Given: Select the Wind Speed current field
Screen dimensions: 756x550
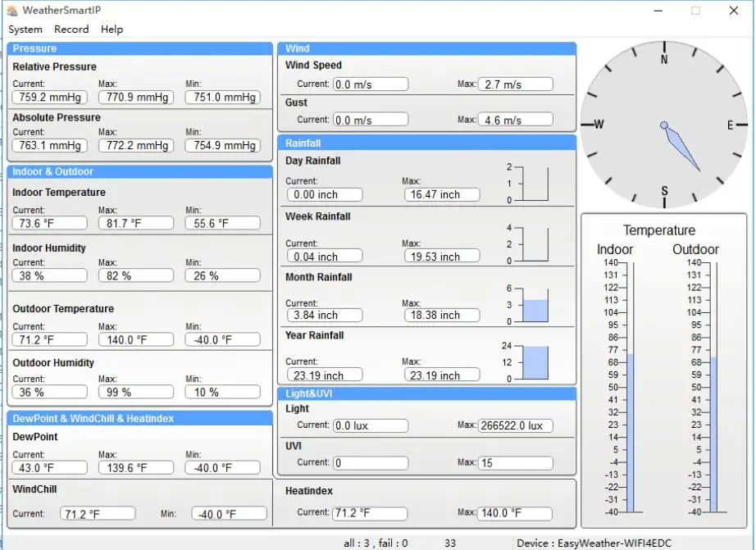Looking at the screenshot, I should pos(370,84).
